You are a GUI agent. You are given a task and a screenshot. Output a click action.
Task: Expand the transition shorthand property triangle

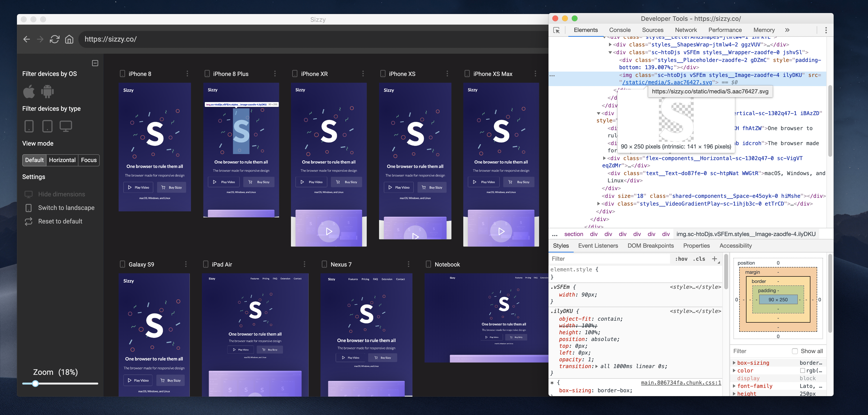click(597, 367)
